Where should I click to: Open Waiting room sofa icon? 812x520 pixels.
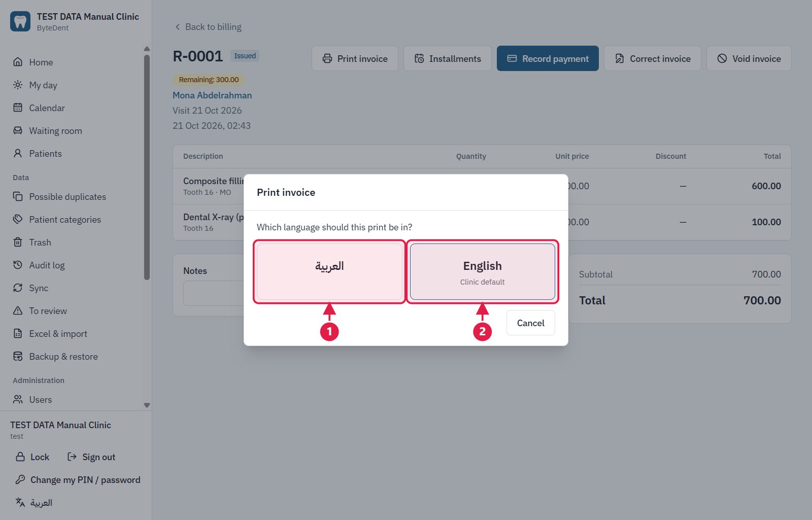coord(18,130)
